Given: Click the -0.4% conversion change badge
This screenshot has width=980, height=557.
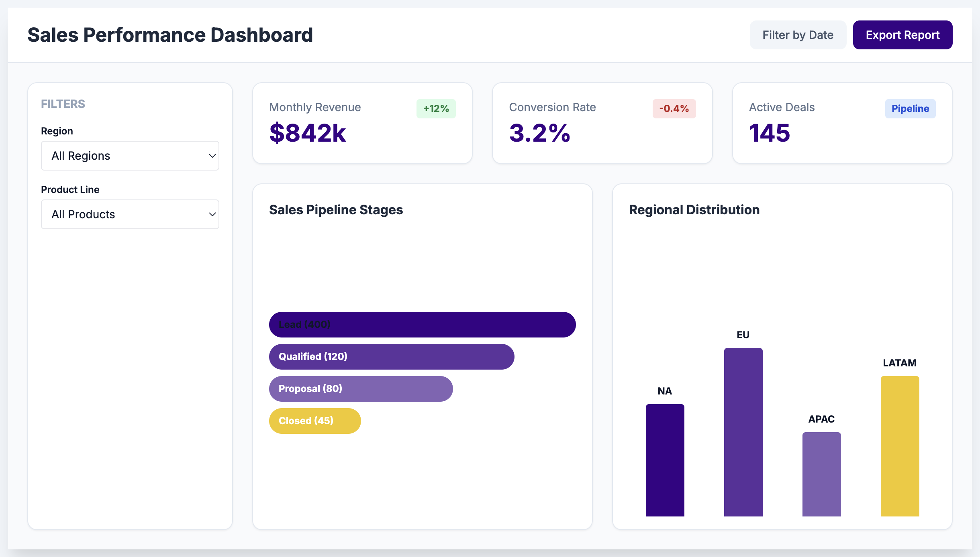Looking at the screenshot, I should tap(675, 108).
